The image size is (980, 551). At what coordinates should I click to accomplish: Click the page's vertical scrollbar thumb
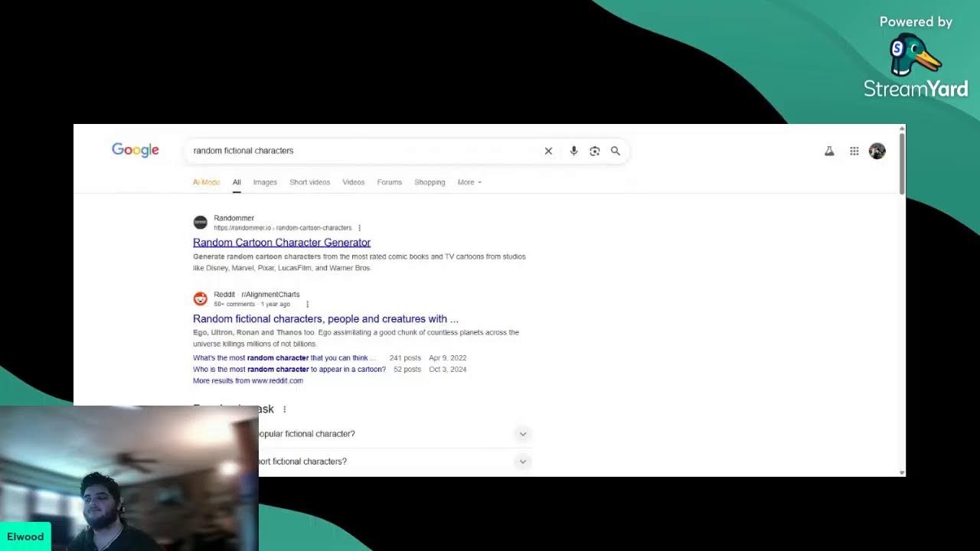(x=902, y=163)
